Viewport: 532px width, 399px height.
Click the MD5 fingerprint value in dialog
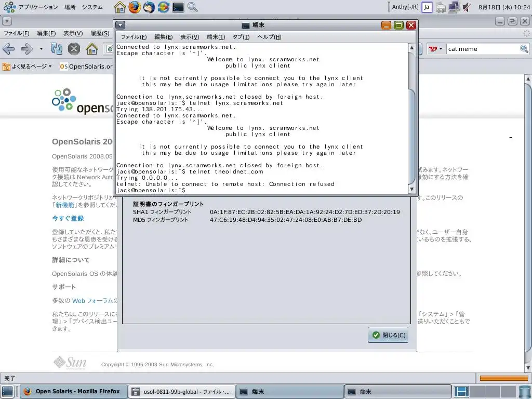tap(286, 220)
